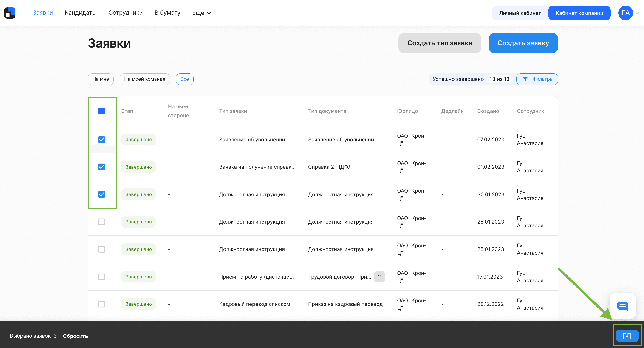Check the Прием на работу row checkbox
The height and width of the screenshot is (348, 644).
pyautogui.click(x=102, y=277)
